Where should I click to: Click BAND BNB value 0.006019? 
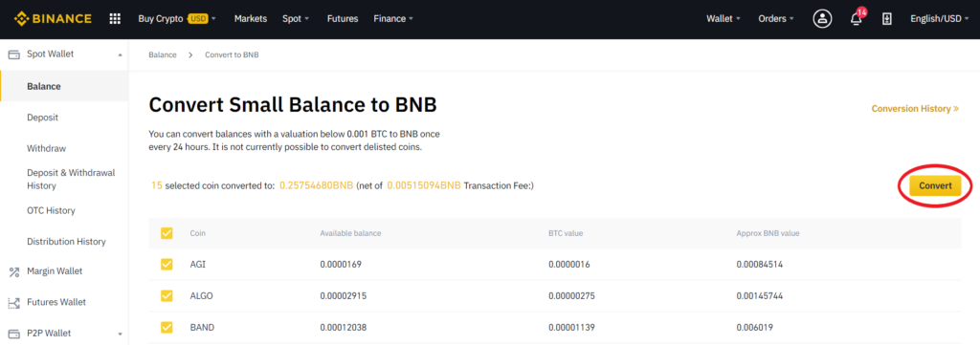coord(756,327)
